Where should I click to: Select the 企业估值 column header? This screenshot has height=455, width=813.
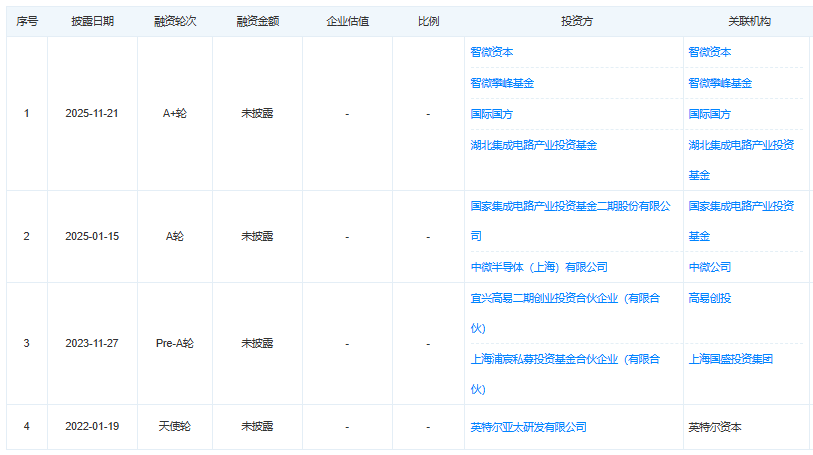coord(347,21)
